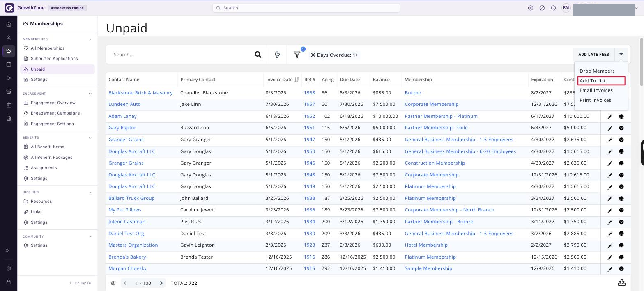
Task: Edit the Adam Laney row with pencil icon
Action: (x=610, y=117)
